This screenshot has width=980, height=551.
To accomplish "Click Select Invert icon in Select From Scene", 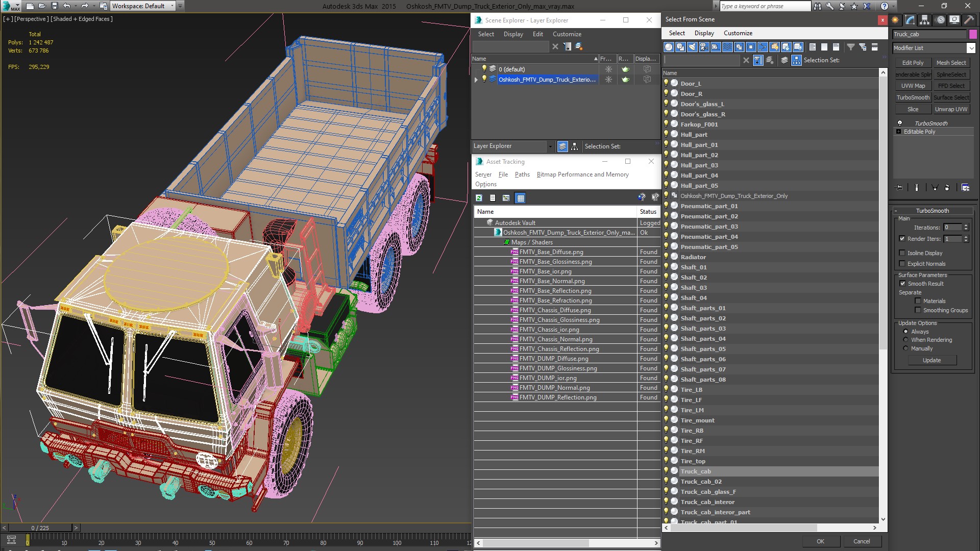I will click(x=836, y=47).
